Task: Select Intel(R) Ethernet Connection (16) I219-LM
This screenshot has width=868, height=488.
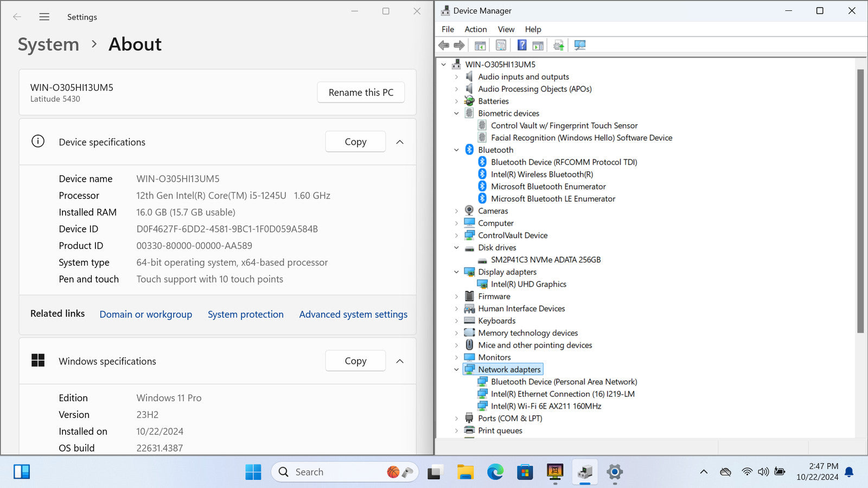Action: click(563, 394)
